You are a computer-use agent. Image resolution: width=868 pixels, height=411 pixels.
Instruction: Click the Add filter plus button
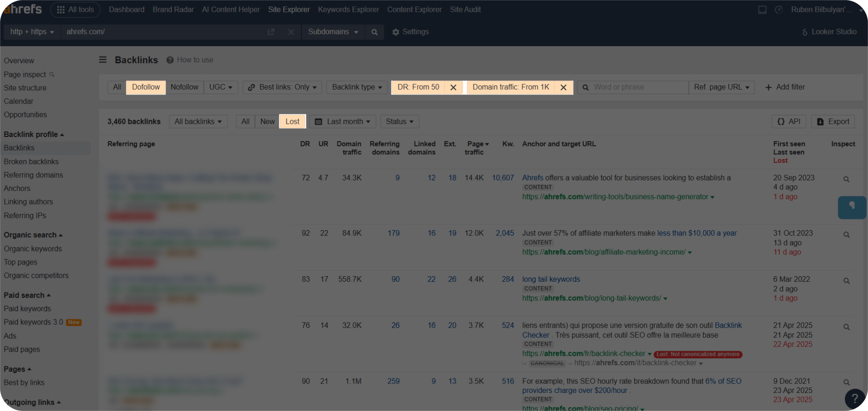785,87
